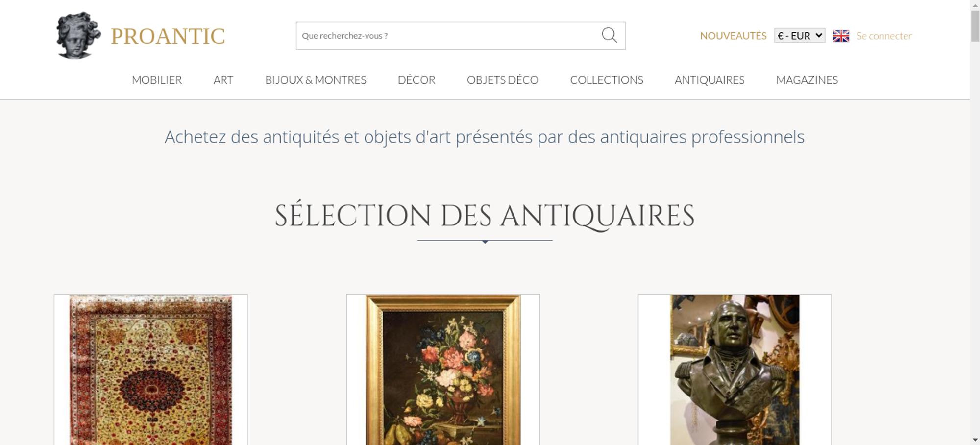Switch language via the UK flag icon

point(841,36)
